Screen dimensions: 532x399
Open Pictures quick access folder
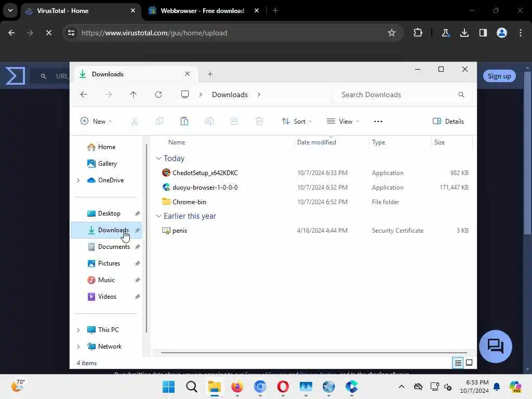click(109, 263)
